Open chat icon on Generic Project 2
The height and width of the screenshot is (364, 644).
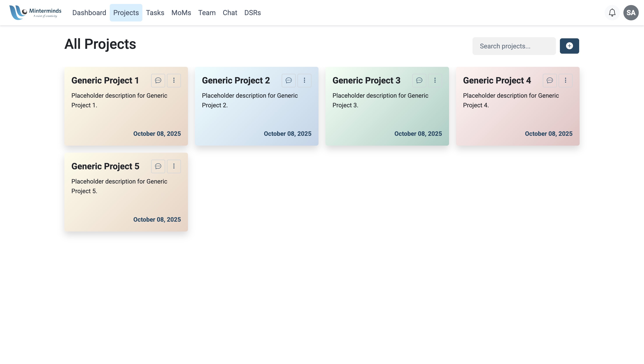(x=288, y=80)
